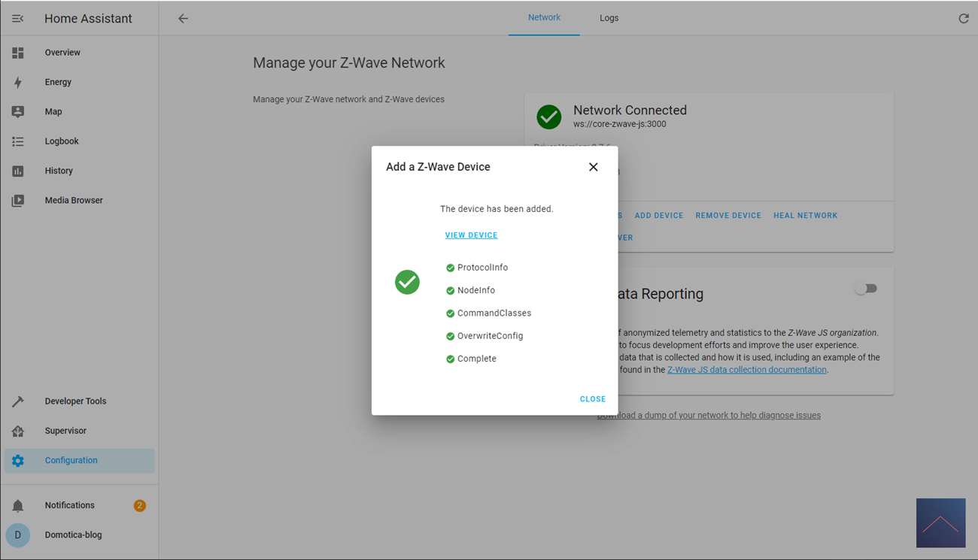Click the Configuration gear icon
This screenshot has width=978, height=560.
tap(18, 461)
